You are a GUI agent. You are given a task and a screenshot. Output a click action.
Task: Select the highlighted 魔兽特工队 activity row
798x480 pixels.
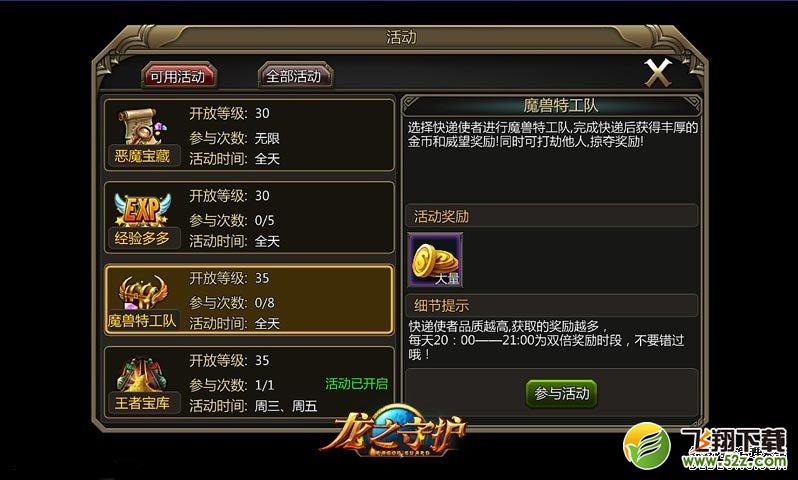(249, 300)
